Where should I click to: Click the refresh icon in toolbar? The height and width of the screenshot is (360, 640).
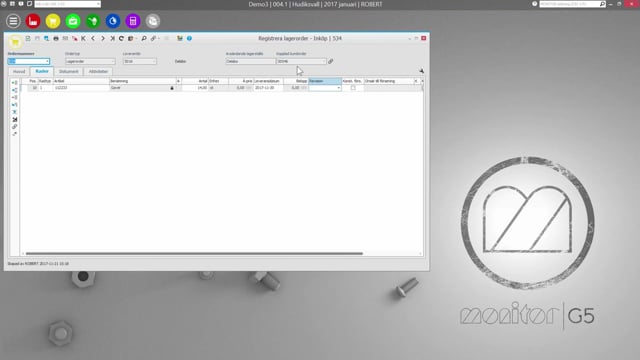(121, 38)
